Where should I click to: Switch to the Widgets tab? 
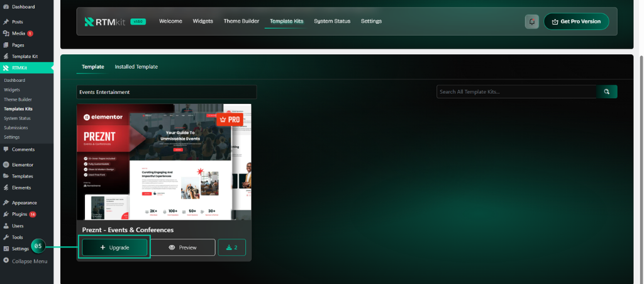pyautogui.click(x=203, y=21)
